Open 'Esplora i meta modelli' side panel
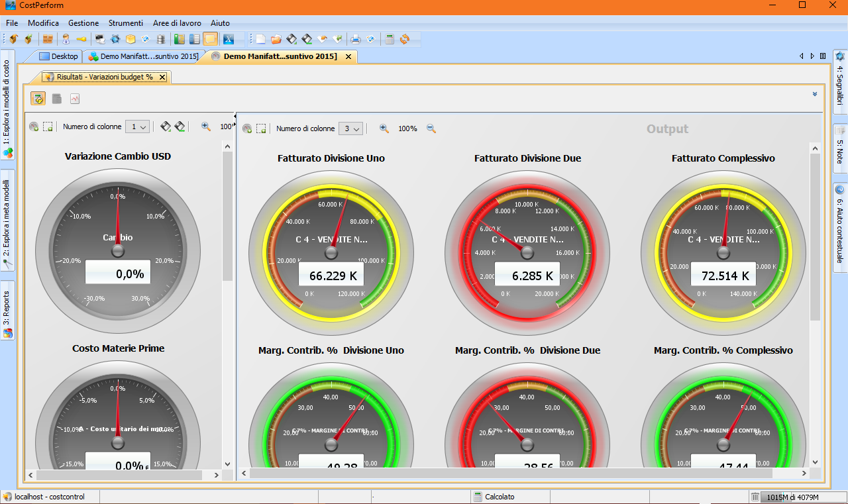848x504 pixels. pyautogui.click(x=7, y=220)
